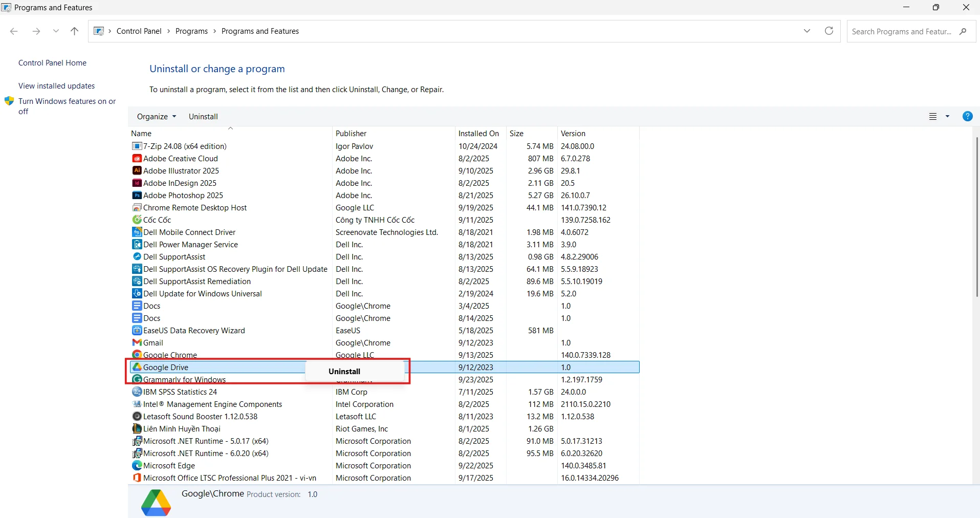The image size is (980, 518).
Task: Click the back navigation arrow
Action: [x=14, y=31]
